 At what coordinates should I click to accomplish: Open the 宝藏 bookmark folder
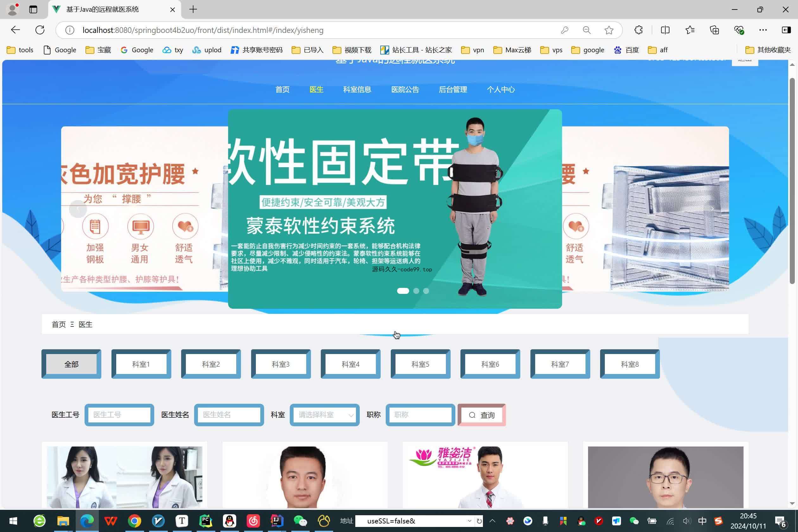coord(98,50)
